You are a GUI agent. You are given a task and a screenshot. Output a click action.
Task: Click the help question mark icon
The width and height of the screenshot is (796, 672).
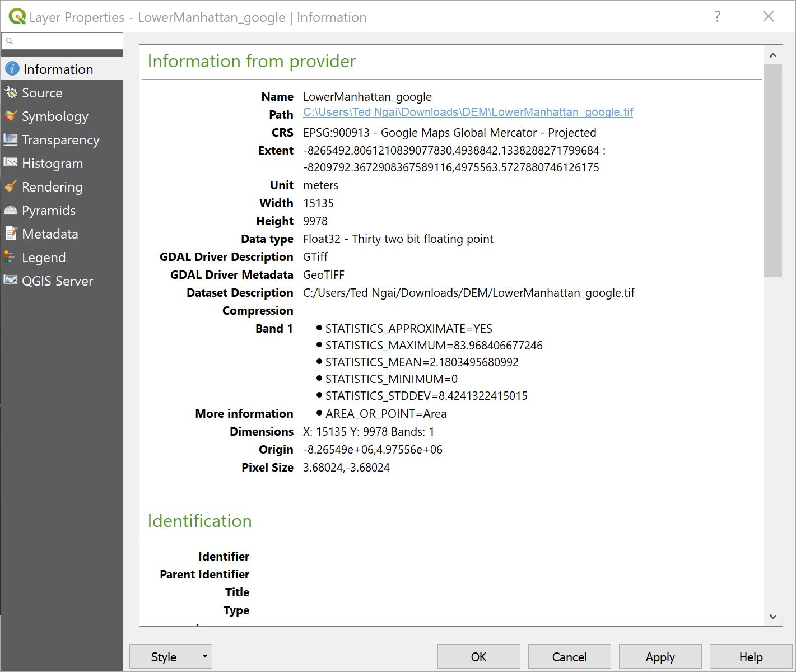click(x=717, y=16)
